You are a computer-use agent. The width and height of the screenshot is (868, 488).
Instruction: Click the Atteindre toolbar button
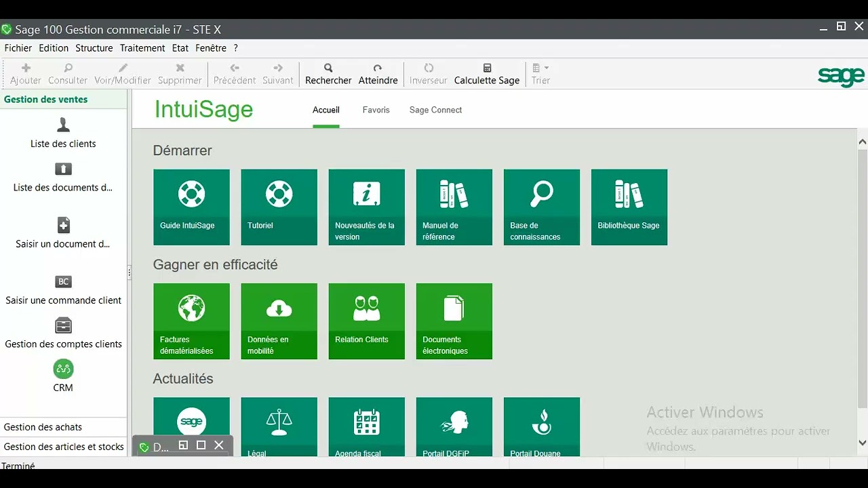[378, 74]
